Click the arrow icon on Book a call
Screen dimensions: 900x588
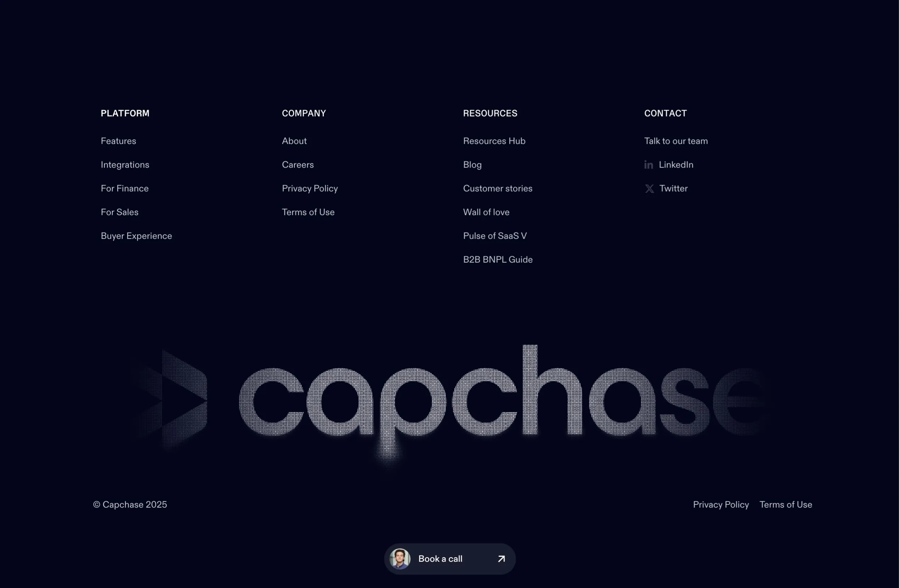pyautogui.click(x=502, y=559)
